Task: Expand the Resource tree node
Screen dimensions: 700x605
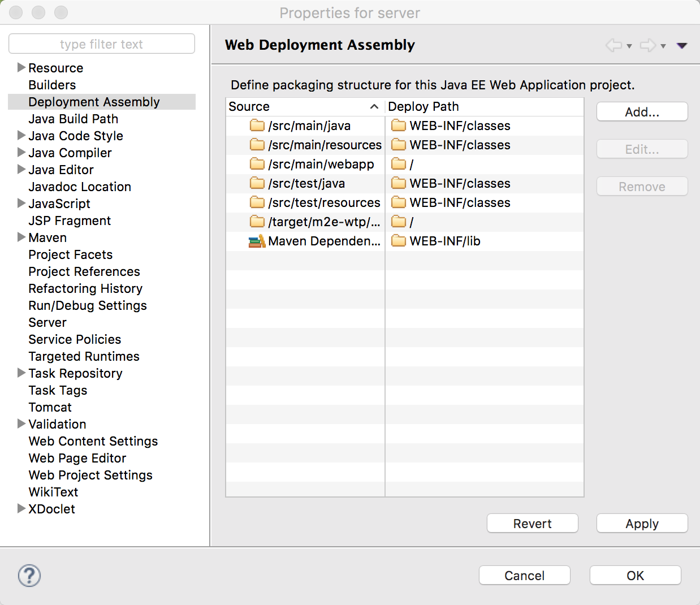Action: [x=21, y=67]
